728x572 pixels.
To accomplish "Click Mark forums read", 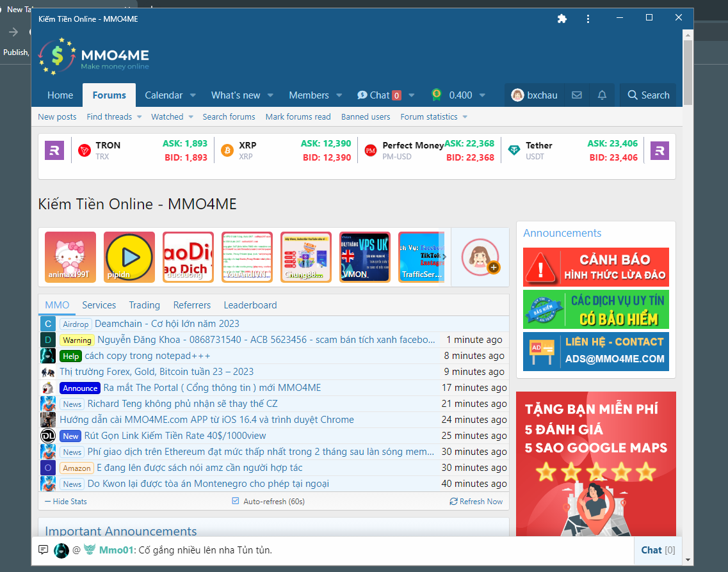I will point(298,117).
